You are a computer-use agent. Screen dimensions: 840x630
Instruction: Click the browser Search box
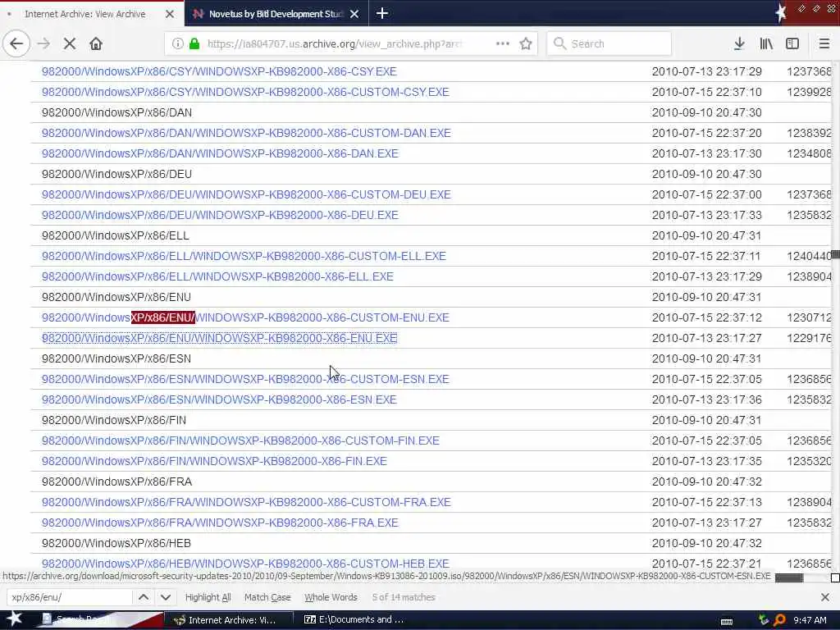[609, 43]
